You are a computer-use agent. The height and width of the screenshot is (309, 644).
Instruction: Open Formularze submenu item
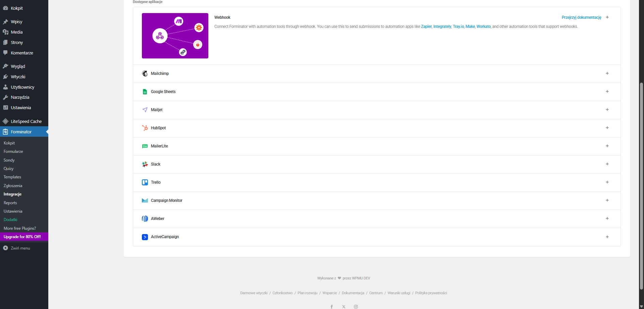tap(13, 151)
